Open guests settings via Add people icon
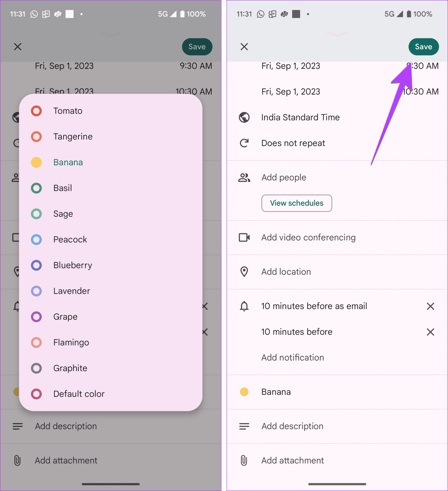This screenshot has width=448, height=491. coord(244,177)
